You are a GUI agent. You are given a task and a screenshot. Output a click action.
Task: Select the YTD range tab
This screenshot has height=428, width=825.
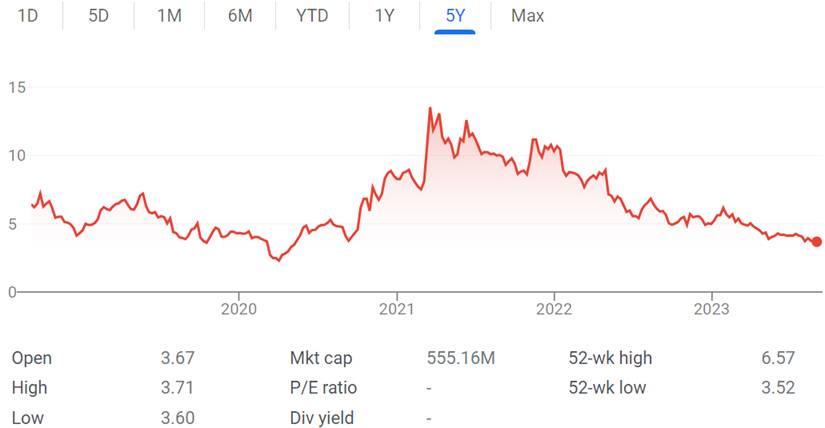312,16
